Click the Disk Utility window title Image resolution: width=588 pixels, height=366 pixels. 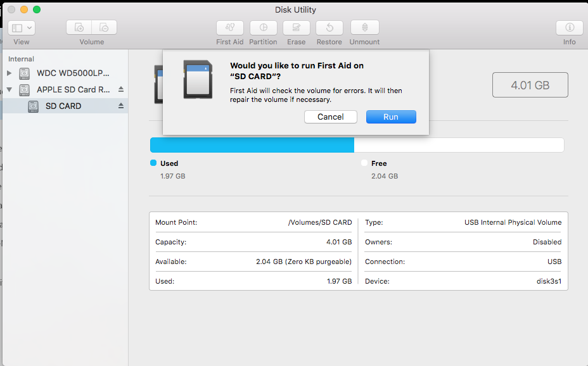click(x=295, y=9)
